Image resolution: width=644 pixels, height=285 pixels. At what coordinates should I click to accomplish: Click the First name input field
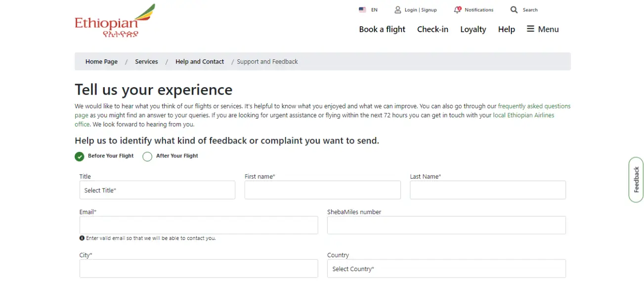tap(322, 190)
